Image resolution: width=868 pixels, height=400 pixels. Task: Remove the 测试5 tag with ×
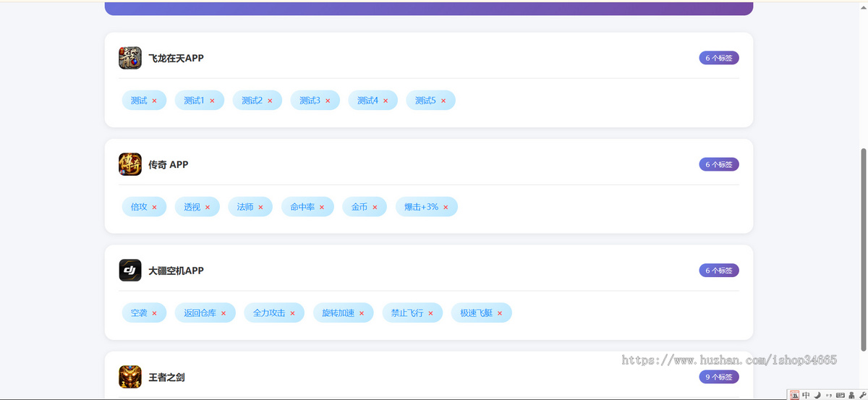443,101
